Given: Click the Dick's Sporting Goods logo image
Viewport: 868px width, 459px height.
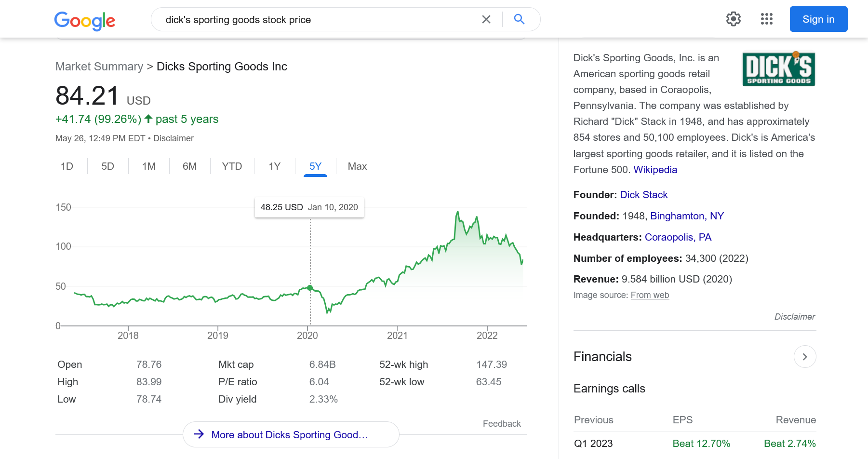Looking at the screenshot, I should [x=778, y=69].
